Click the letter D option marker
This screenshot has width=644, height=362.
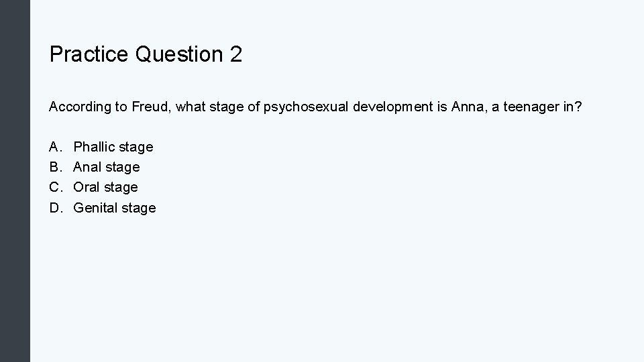pos(56,208)
